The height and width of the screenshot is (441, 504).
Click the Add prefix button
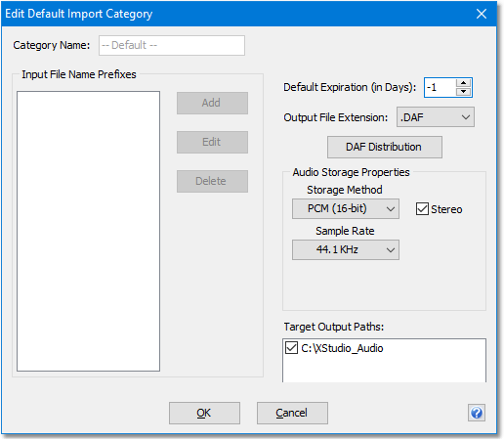click(212, 103)
